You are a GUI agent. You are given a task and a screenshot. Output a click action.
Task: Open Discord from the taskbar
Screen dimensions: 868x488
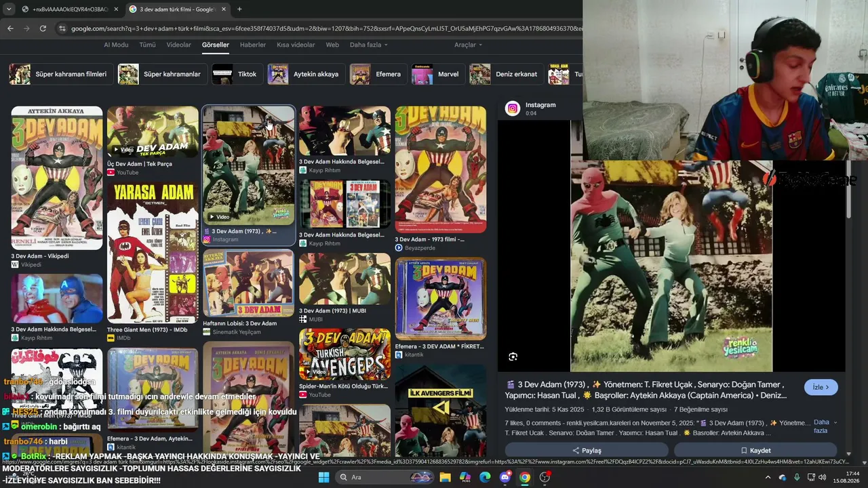505,477
